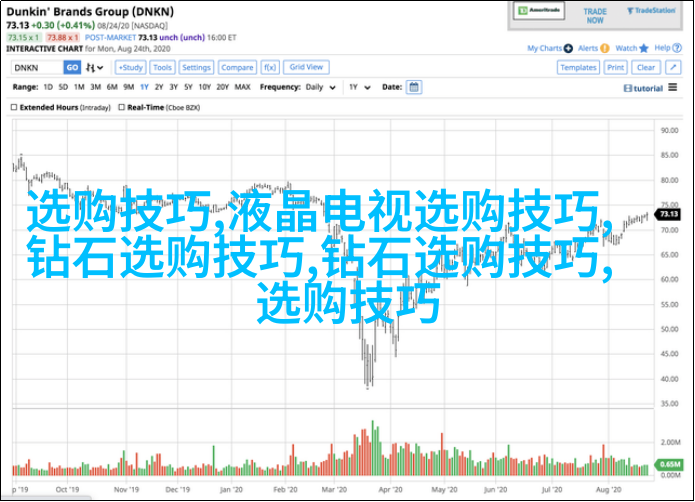The height and width of the screenshot is (502, 695).
Task: Click the Compare button
Action: click(x=237, y=67)
